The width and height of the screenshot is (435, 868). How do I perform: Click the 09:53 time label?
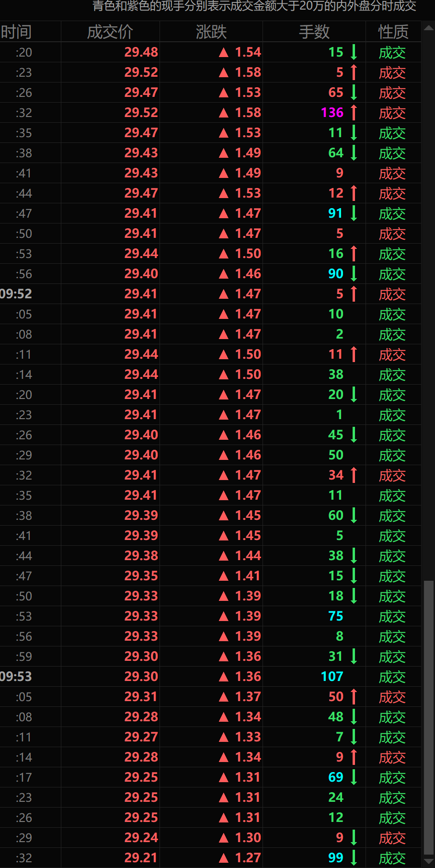pos(16,677)
